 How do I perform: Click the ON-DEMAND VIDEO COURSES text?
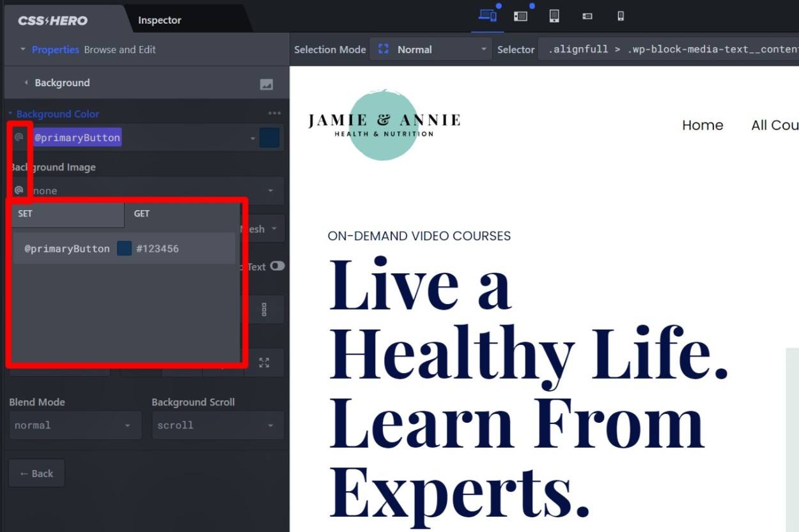click(x=419, y=236)
